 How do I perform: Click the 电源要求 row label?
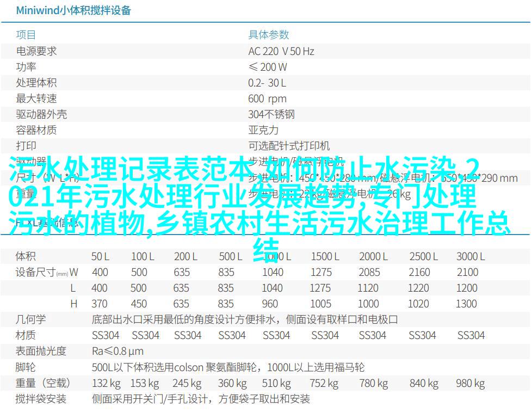coord(36,51)
